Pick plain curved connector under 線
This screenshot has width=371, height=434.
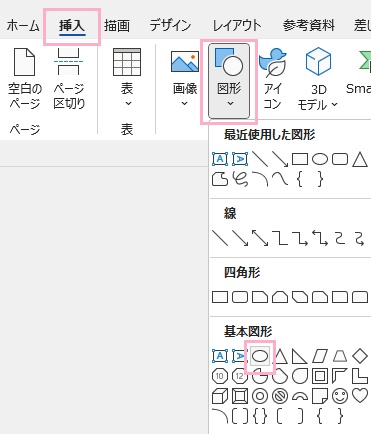click(x=340, y=238)
